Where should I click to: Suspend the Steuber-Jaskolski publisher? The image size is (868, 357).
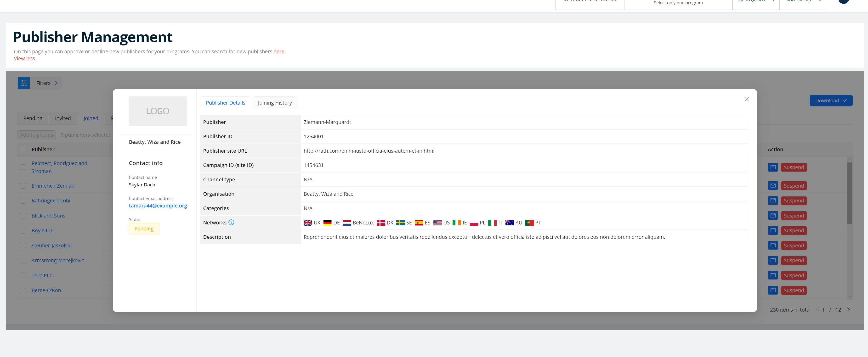794,245
